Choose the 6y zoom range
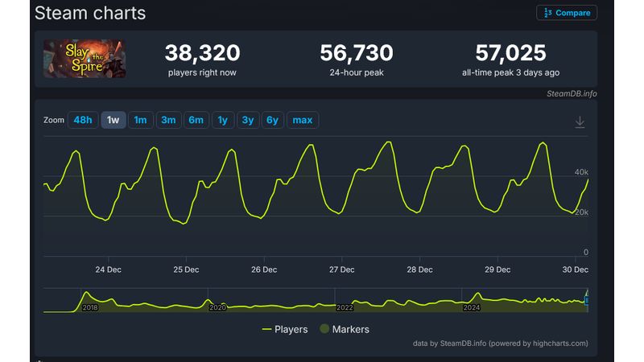 click(272, 120)
